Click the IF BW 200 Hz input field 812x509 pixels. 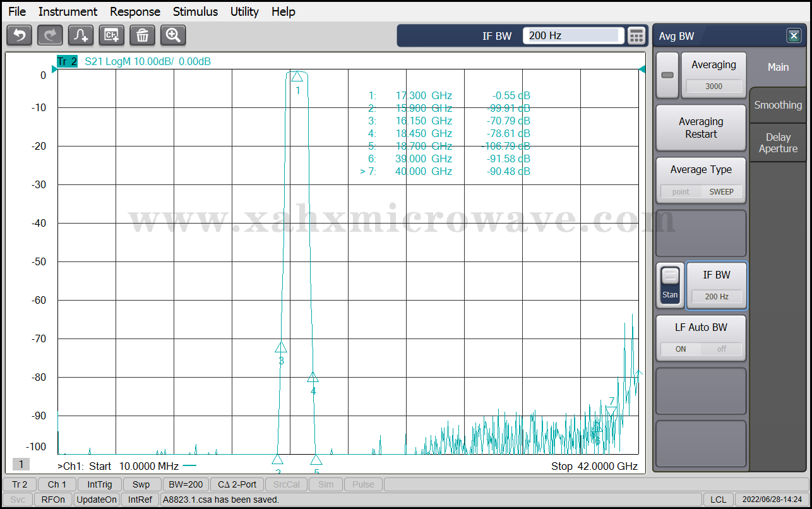pyautogui.click(x=573, y=36)
